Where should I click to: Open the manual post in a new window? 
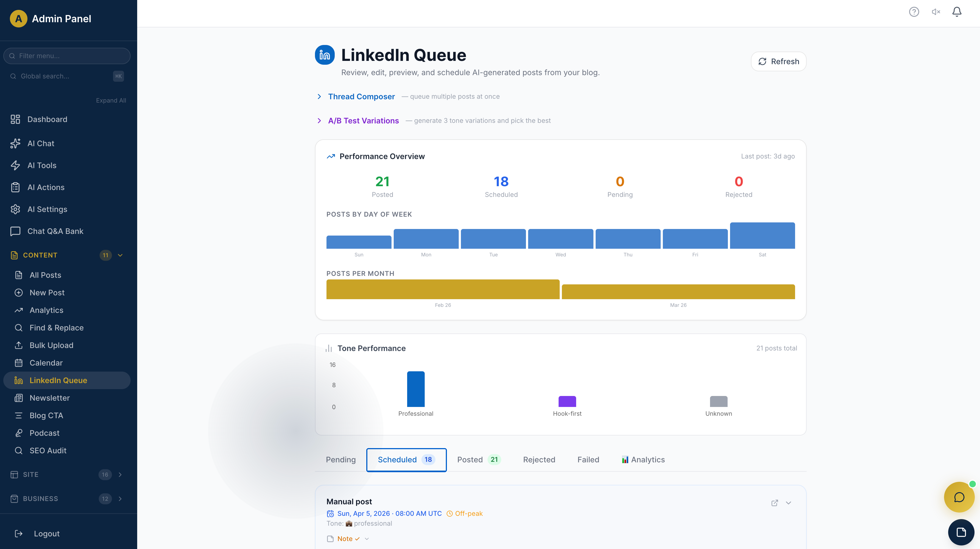pos(775,503)
